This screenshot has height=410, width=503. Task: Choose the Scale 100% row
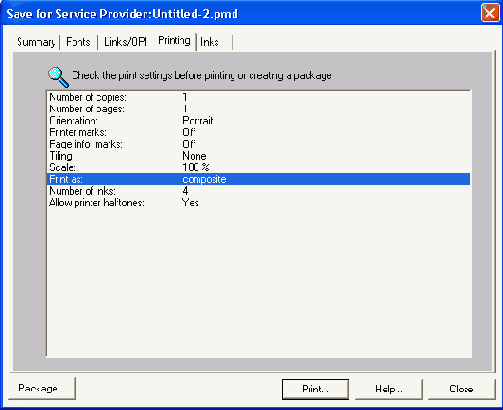(259, 167)
